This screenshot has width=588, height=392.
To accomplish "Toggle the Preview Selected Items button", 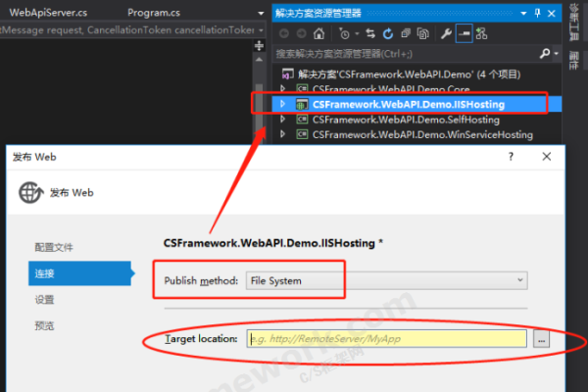I will click(464, 33).
